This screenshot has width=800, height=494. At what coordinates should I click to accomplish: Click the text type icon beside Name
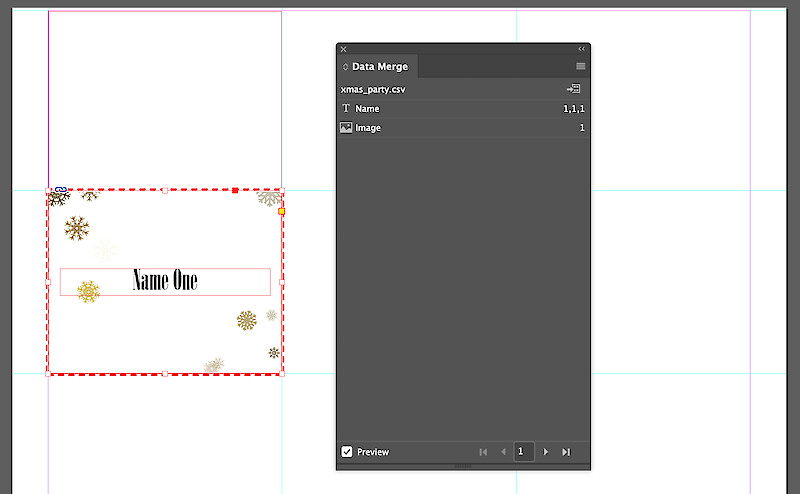tap(346, 108)
